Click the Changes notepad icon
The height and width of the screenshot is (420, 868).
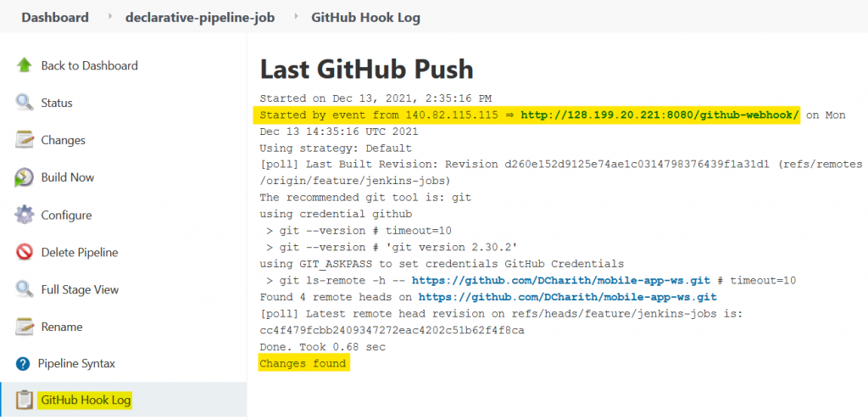[x=25, y=140]
